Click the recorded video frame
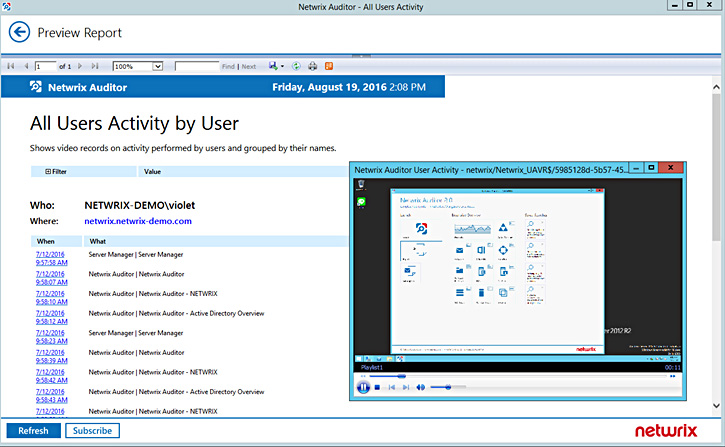This screenshot has width=725, height=447. point(518,270)
